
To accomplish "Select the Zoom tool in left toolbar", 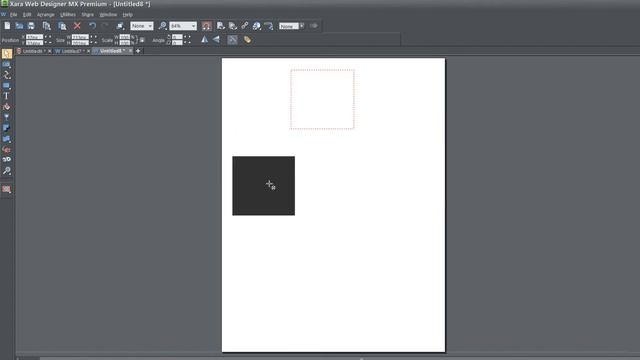I will tap(7, 171).
